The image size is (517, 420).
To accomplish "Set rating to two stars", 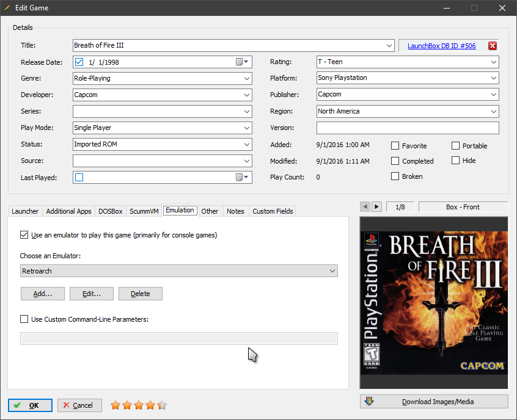I will [x=127, y=405].
